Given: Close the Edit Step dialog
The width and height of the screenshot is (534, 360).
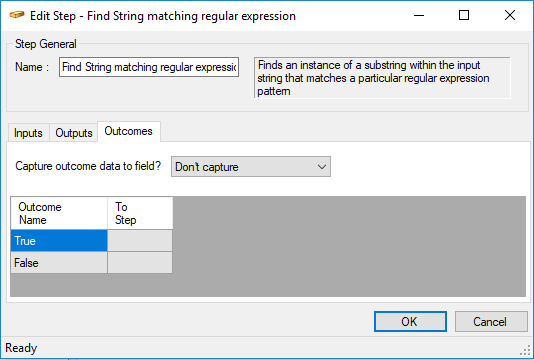Looking at the screenshot, I should click(509, 15).
